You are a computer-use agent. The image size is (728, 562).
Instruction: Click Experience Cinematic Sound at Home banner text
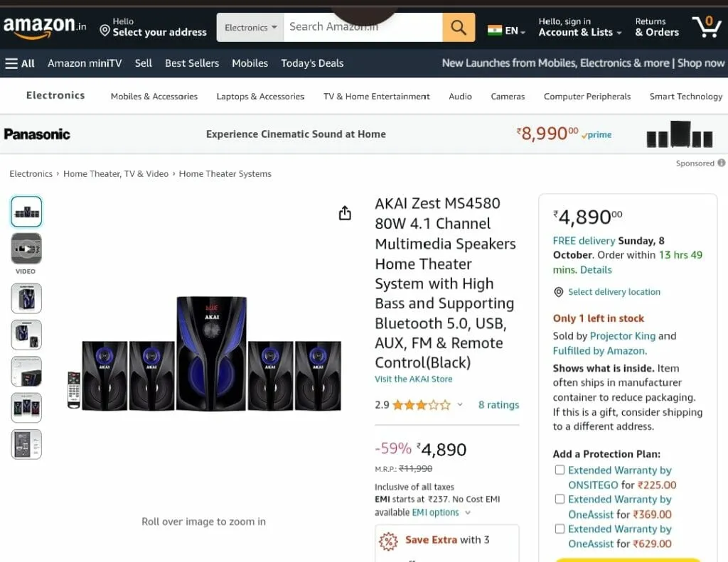(296, 134)
